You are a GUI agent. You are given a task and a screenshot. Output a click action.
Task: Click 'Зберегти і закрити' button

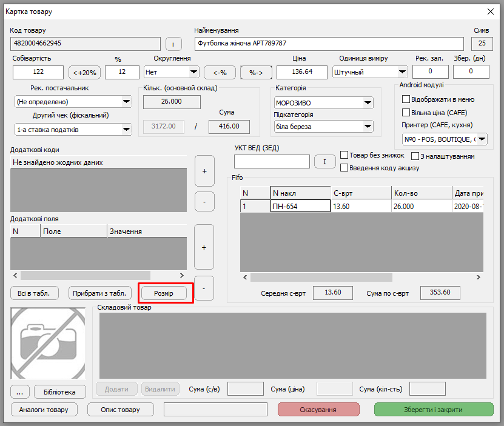tap(433, 410)
